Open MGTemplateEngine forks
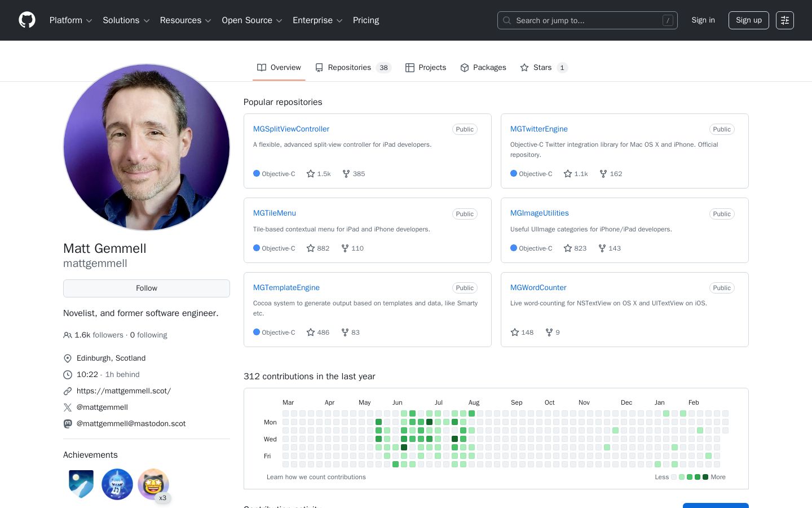The width and height of the screenshot is (812, 508). tap(350, 332)
